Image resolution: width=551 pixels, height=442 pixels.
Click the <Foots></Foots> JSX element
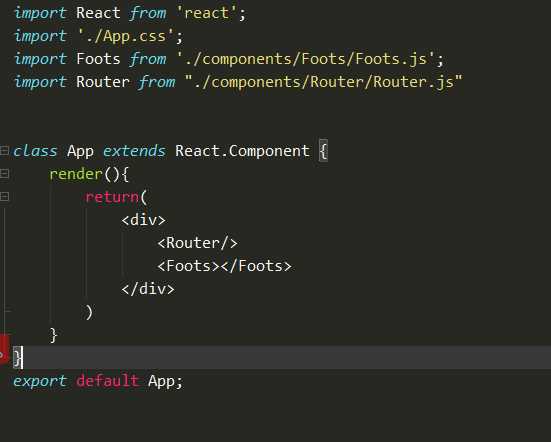pyautogui.click(x=224, y=266)
